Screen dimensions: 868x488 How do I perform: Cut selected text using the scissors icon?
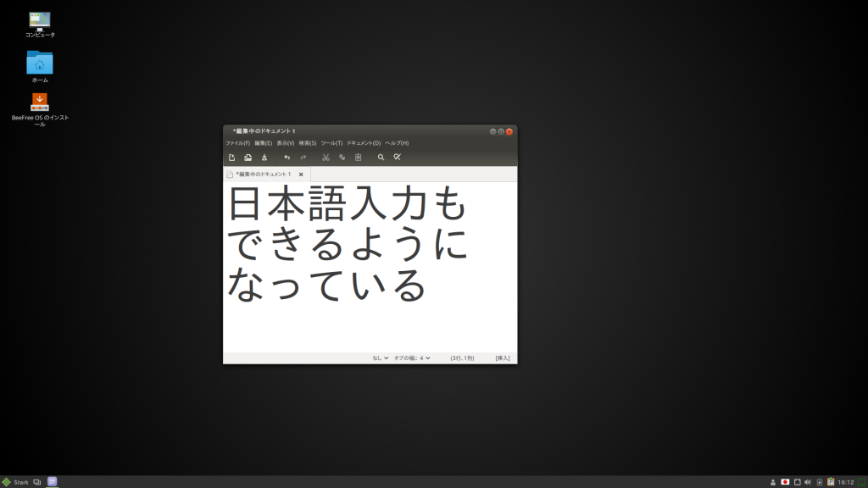(x=326, y=158)
